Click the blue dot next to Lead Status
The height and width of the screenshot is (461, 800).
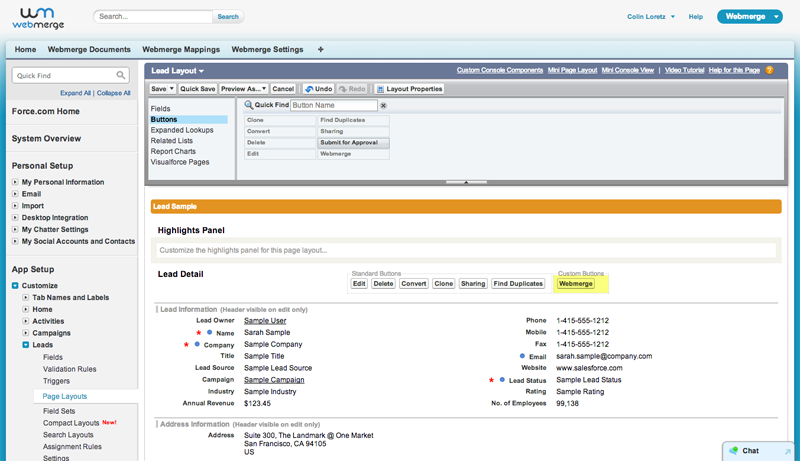coord(502,379)
